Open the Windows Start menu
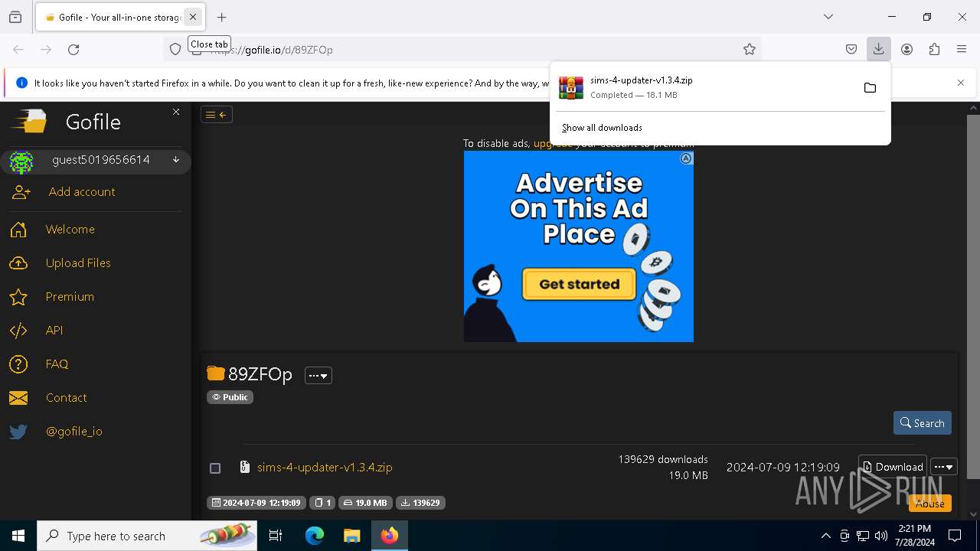This screenshot has width=980, height=551. point(18,536)
